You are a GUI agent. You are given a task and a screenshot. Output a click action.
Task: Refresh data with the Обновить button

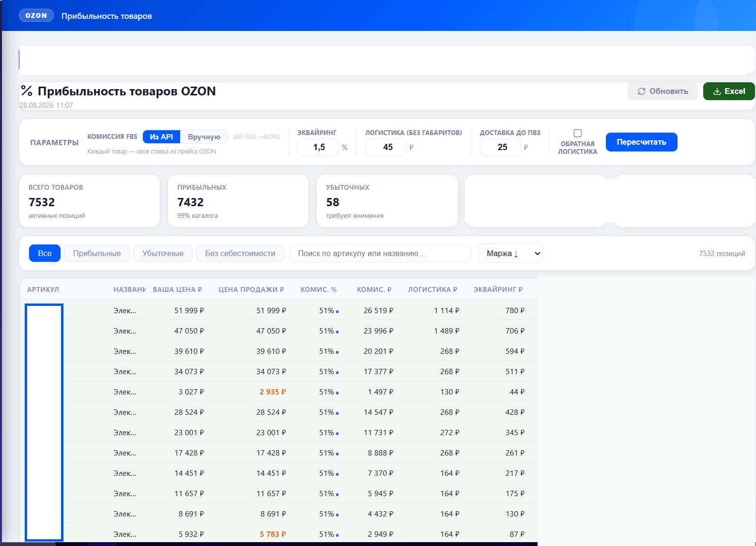click(663, 91)
